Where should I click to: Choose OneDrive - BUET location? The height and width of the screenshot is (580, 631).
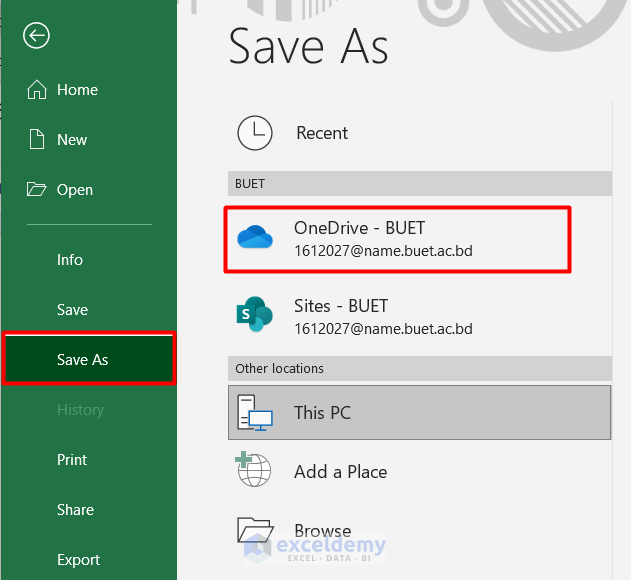click(x=398, y=239)
